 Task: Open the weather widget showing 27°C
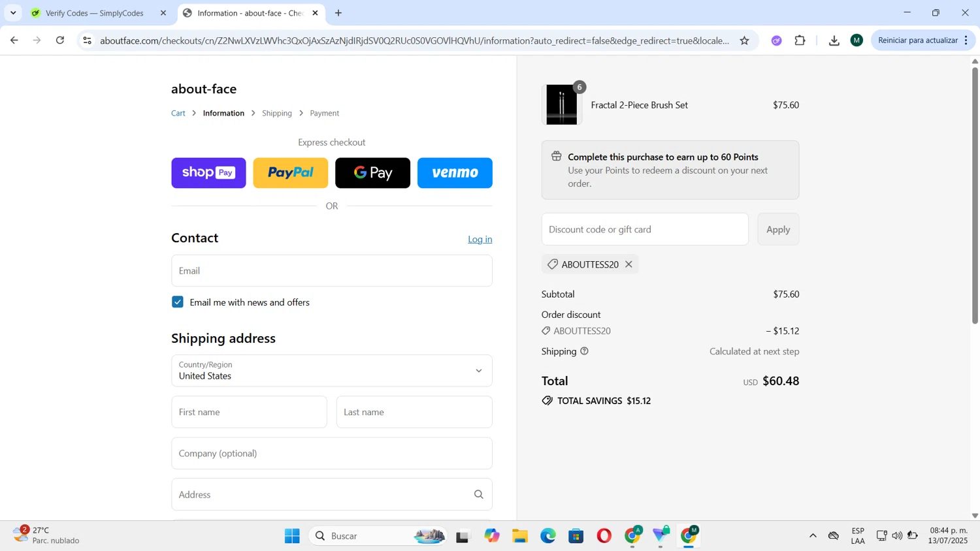click(x=46, y=535)
